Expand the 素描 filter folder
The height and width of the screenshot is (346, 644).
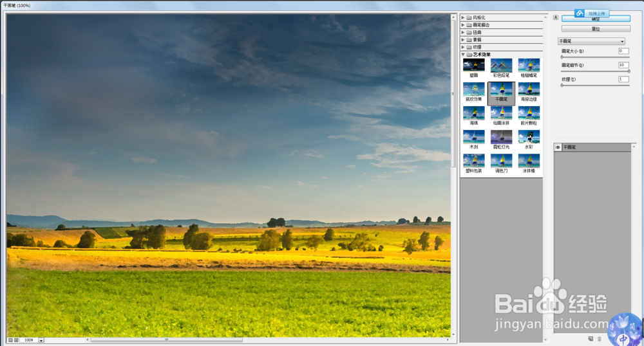463,40
